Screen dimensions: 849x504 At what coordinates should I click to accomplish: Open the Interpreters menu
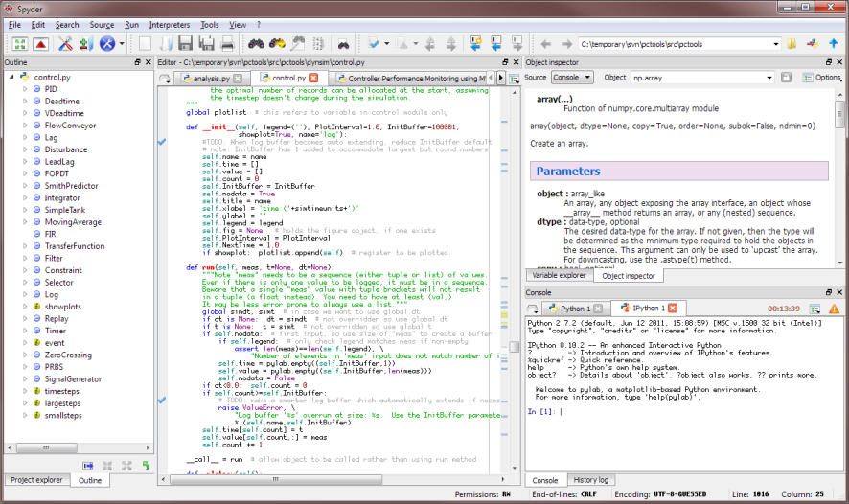(169, 24)
